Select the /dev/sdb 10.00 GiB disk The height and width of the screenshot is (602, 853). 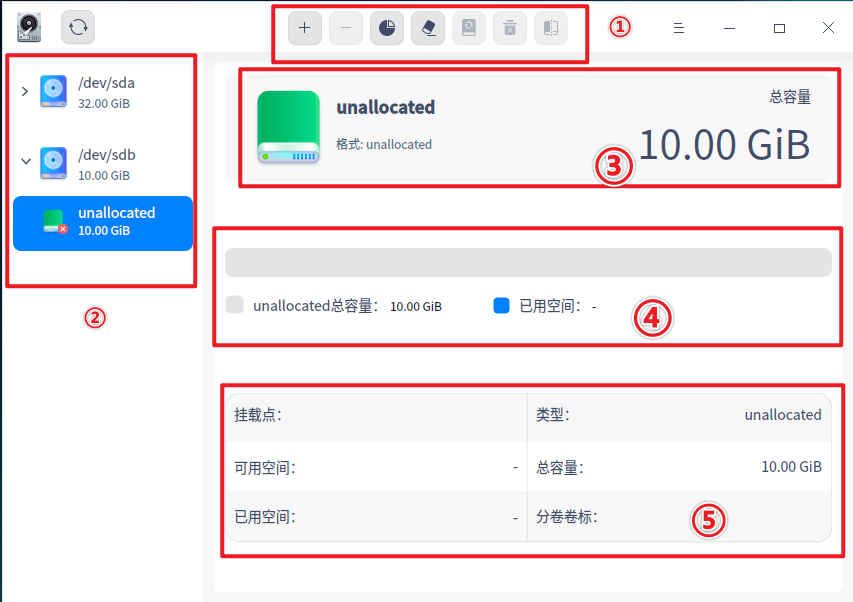(x=105, y=164)
